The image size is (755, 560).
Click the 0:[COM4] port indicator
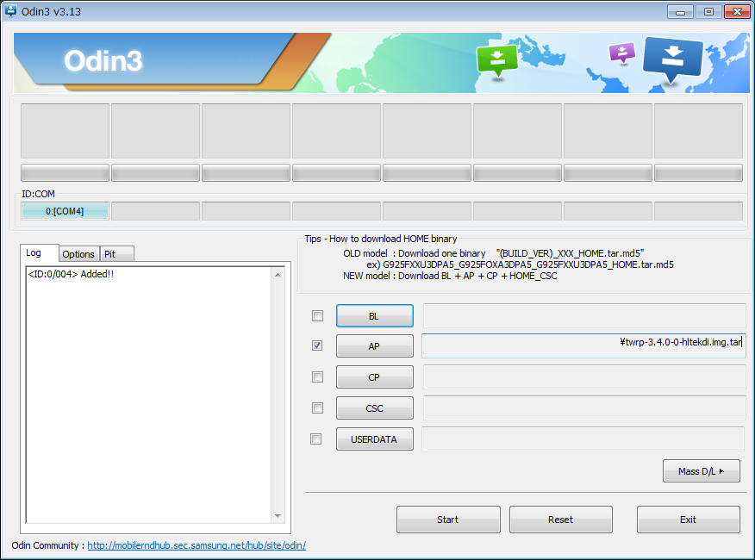65,211
